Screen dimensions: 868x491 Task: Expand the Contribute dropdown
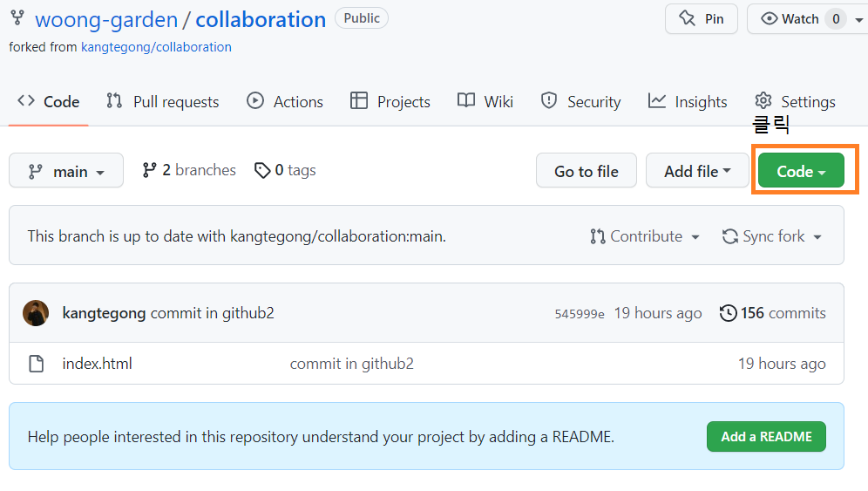pos(644,236)
